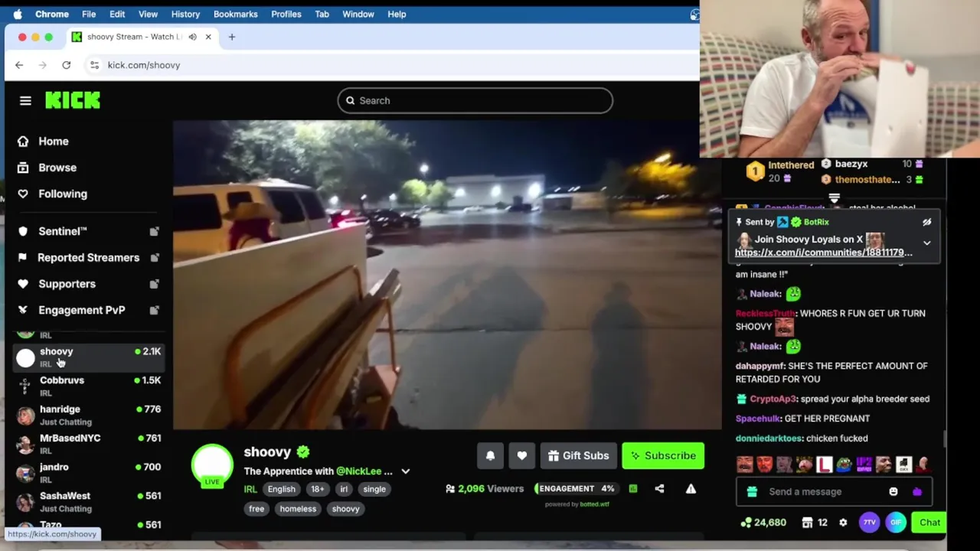
Task: Share the stream using the share icon
Action: [x=659, y=488]
